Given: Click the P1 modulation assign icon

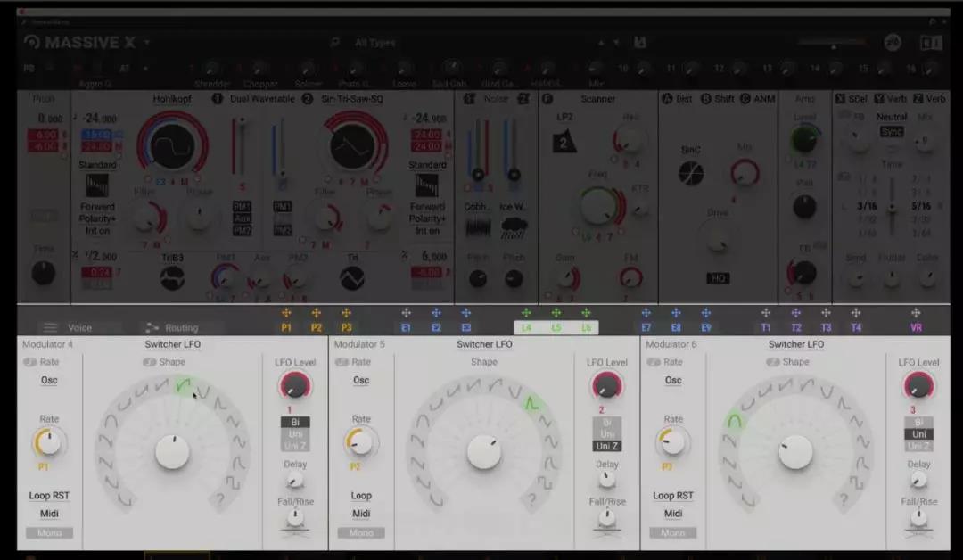Looking at the screenshot, I should [286, 313].
